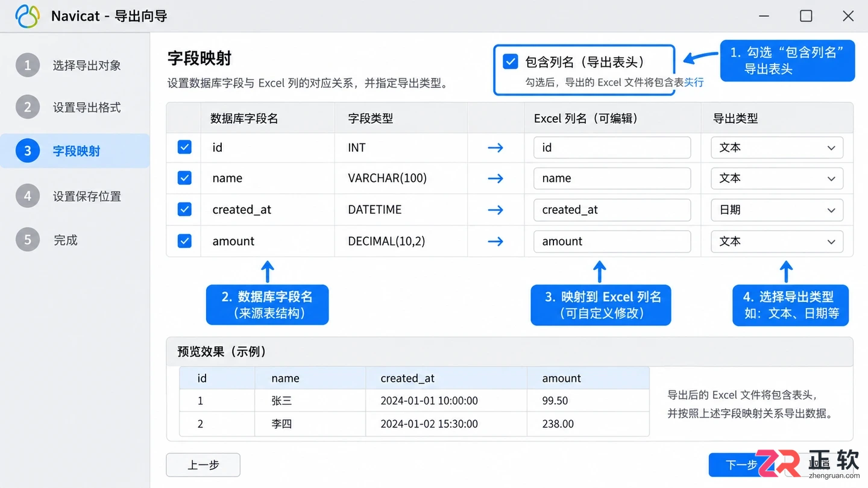Image resolution: width=868 pixels, height=488 pixels.
Task: Edit the Excel column name field for name
Action: click(x=612, y=178)
